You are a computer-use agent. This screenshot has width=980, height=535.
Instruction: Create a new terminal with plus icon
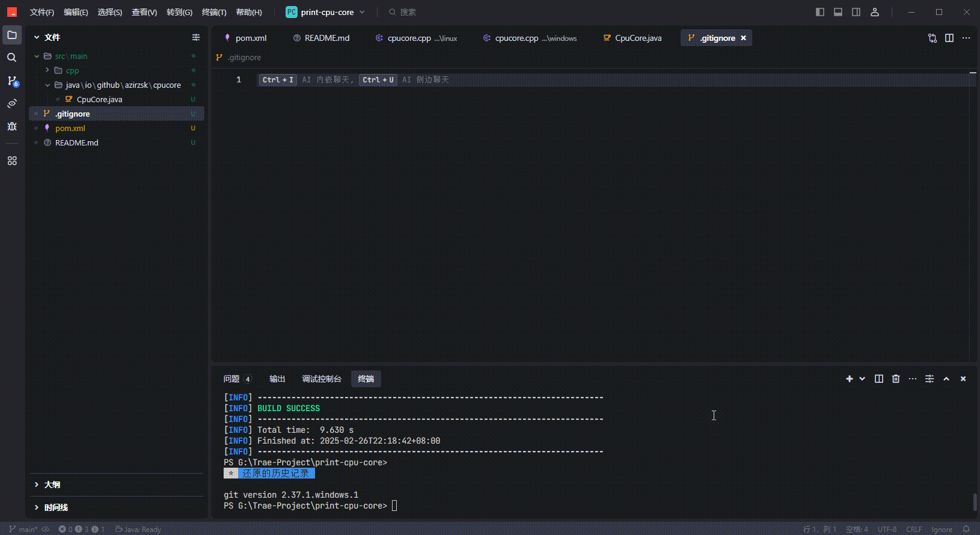(850, 379)
